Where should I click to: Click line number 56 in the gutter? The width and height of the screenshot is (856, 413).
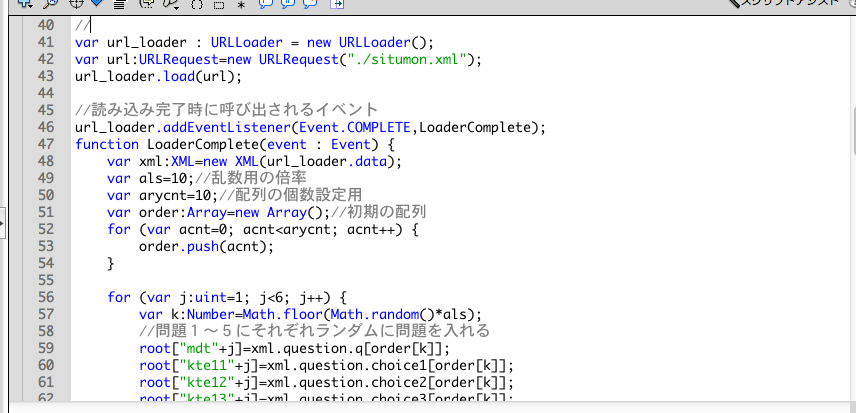tap(46, 297)
